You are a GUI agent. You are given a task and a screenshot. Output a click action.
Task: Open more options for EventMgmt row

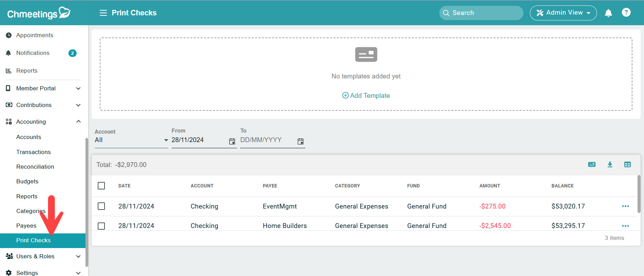point(625,206)
